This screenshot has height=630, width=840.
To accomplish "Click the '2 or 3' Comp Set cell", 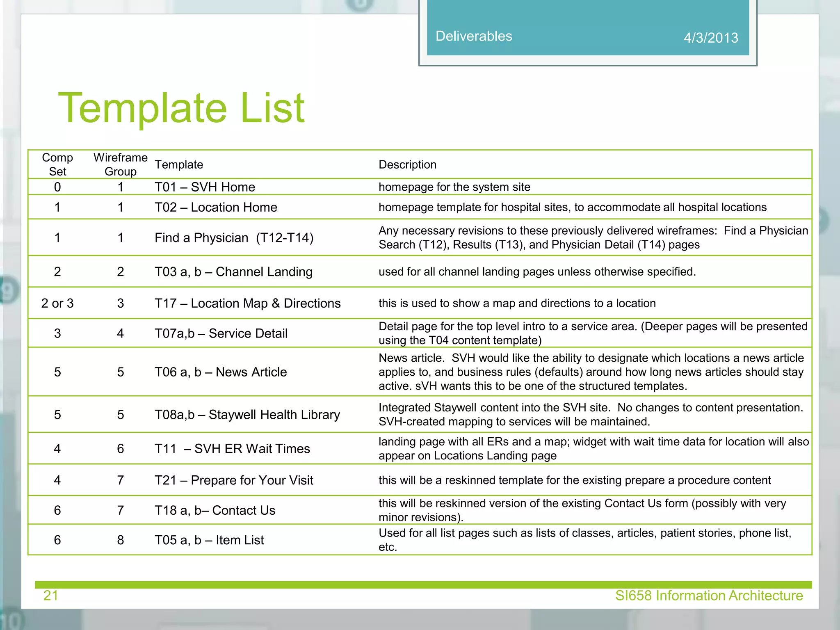I will [x=57, y=303].
